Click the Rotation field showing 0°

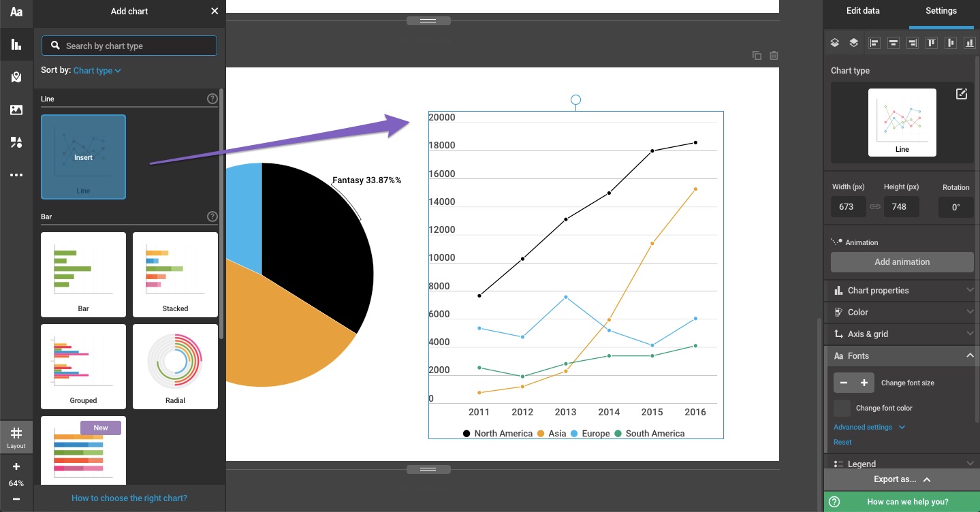[x=955, y=207]
